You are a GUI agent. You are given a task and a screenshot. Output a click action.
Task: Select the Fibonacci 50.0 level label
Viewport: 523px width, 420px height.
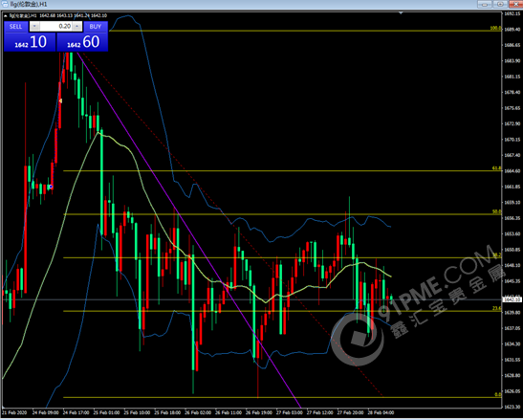[x=496, y=212]
